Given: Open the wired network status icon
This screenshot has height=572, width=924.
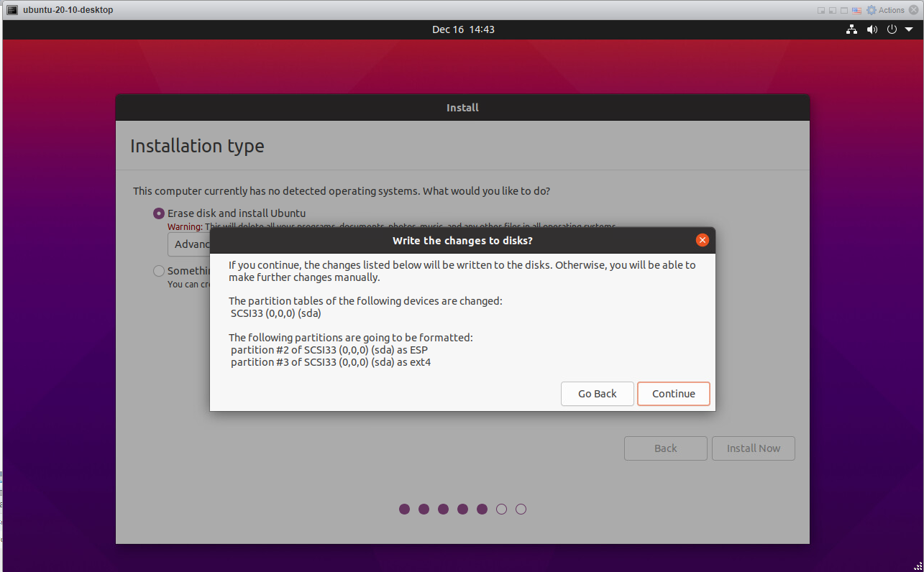Looking at the screenshot, I should 851,29.
